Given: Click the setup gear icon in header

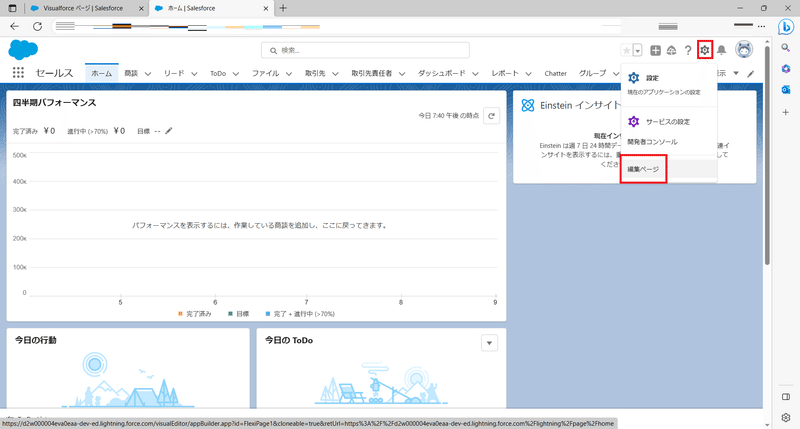Looking at the screenshot, I should pos(705,50).
